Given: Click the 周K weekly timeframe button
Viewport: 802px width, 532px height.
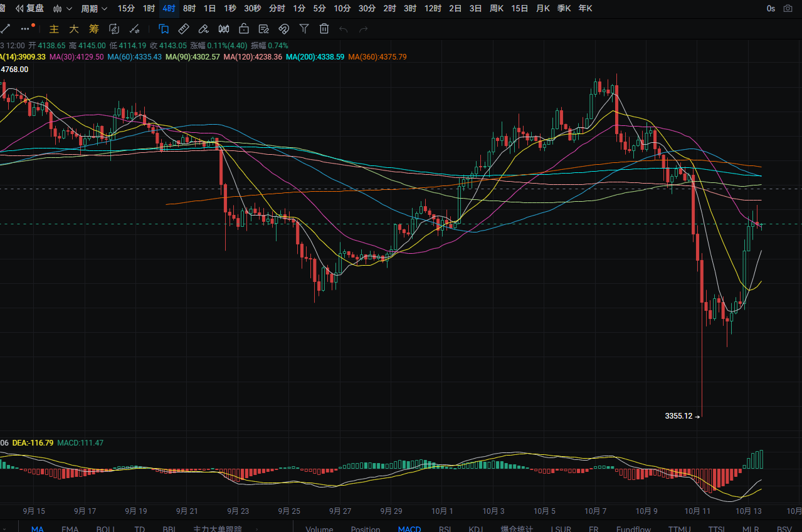Looking at the screenshot, I should click(x=497, y=9).
